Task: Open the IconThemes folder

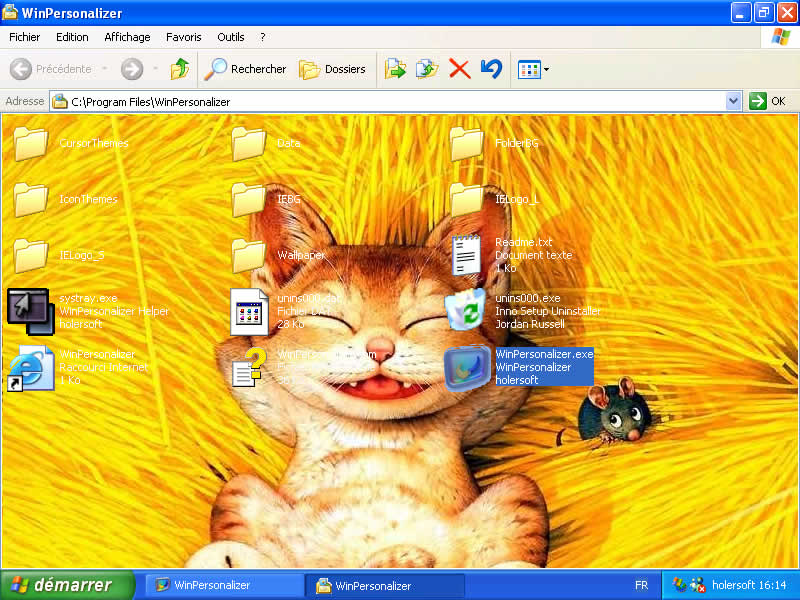Action: (31, 199)
